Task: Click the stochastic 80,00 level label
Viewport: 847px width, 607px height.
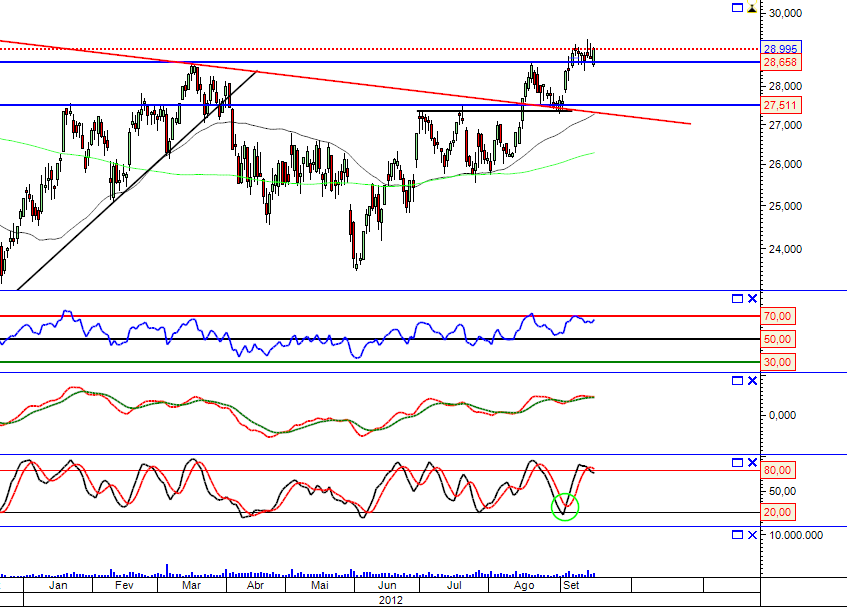Action: click(778, 470)
